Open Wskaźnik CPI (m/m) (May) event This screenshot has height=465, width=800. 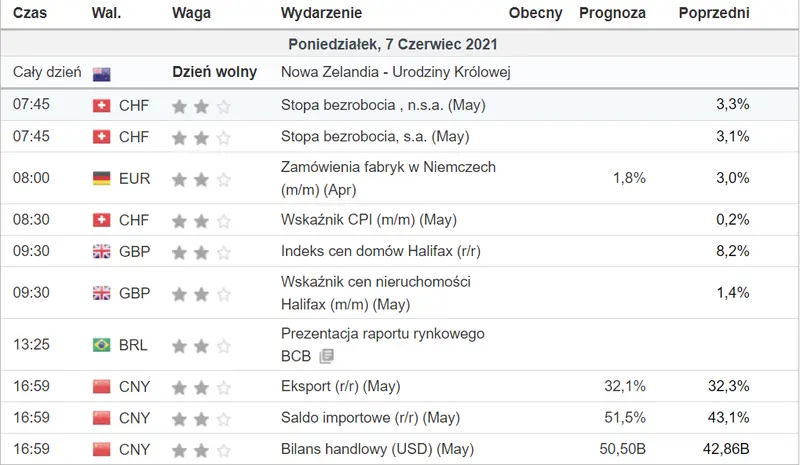pos(369,220)
